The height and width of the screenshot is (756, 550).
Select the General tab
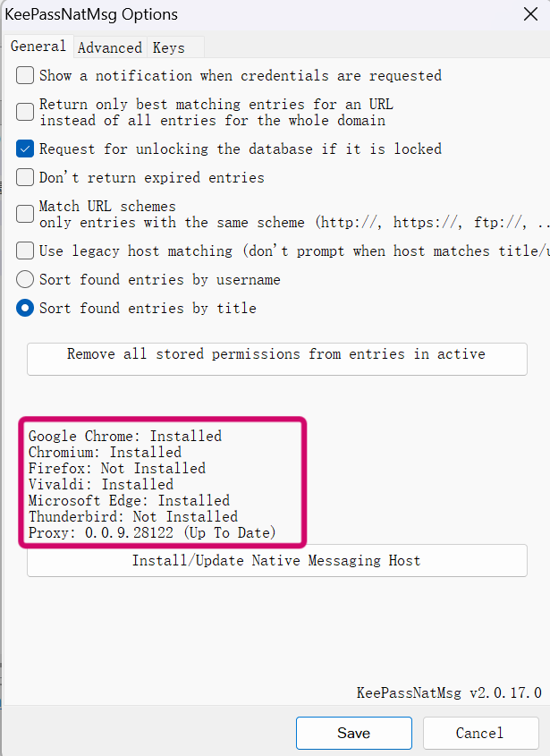pyautogui.click(x=38, y=46)
